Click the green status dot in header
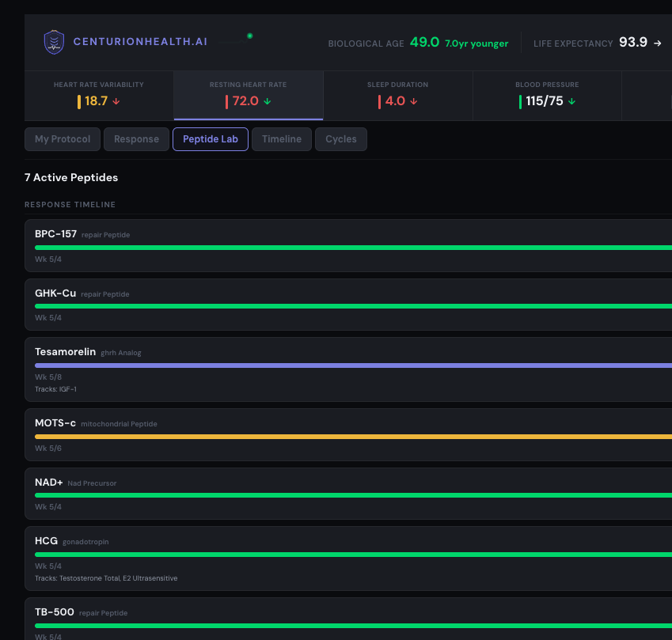 tap(250, 36)
